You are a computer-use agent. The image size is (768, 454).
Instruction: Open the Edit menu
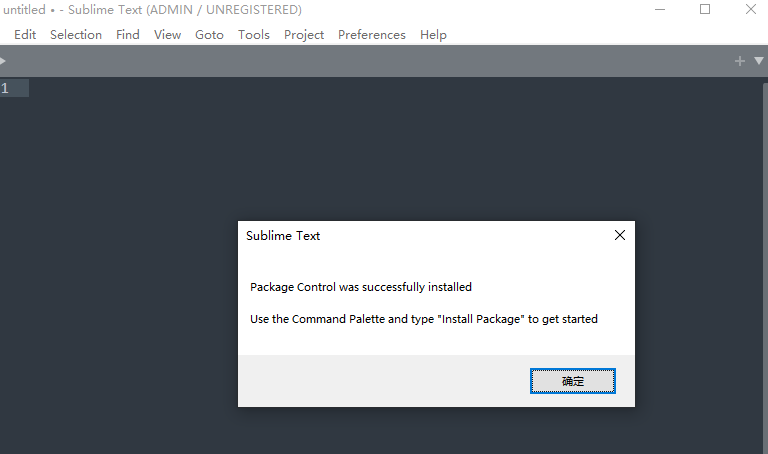pyautogui.click(x=25, y=34)
